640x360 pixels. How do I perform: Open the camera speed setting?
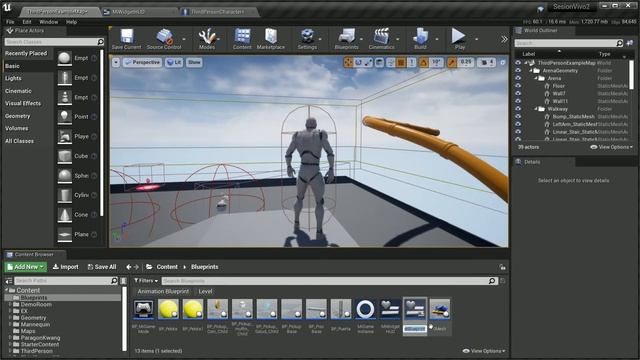(487, 62)
